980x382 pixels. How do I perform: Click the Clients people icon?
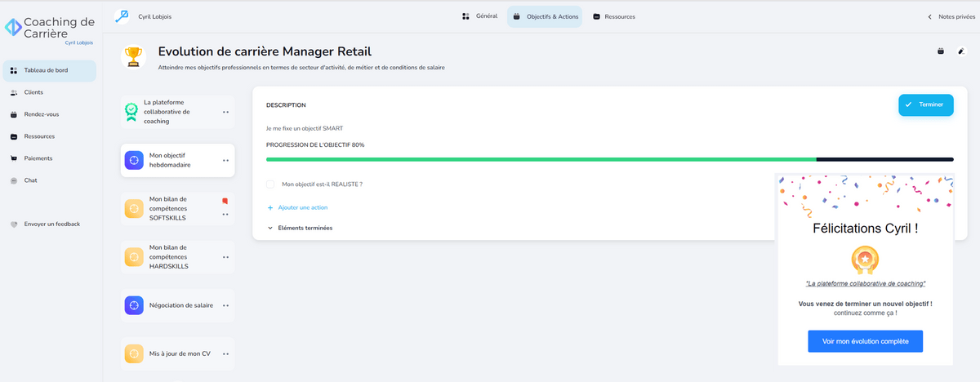tap(14, 92)
